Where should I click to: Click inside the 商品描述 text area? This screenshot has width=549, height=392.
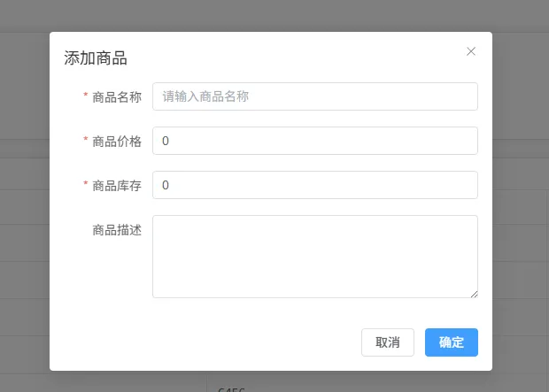(314, 256)
